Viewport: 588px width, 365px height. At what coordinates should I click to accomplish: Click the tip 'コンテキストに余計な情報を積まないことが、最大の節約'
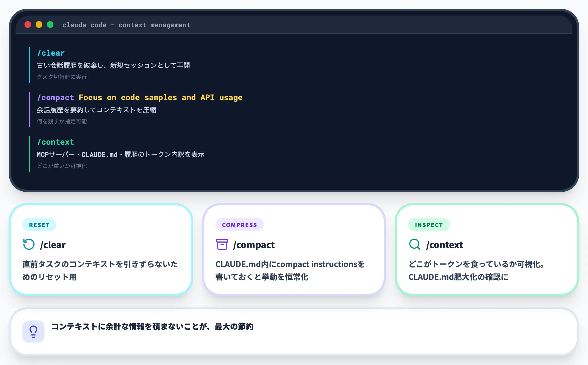(x=153, y=327)
